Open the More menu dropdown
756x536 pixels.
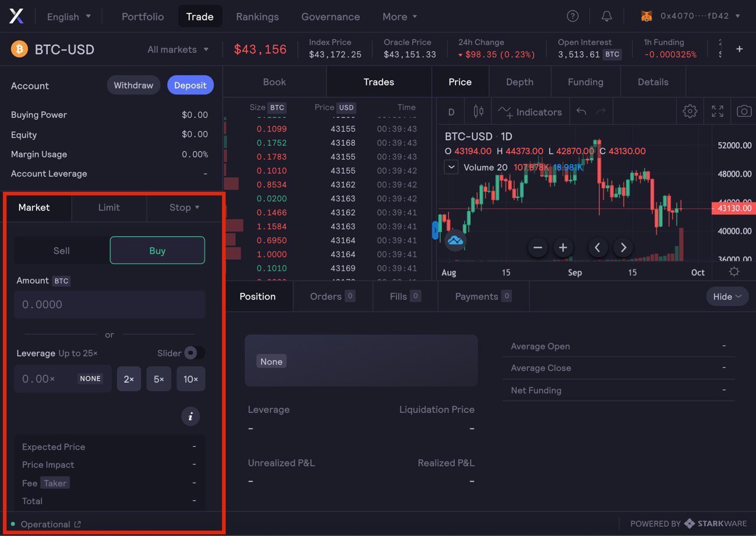pos(400,17)
